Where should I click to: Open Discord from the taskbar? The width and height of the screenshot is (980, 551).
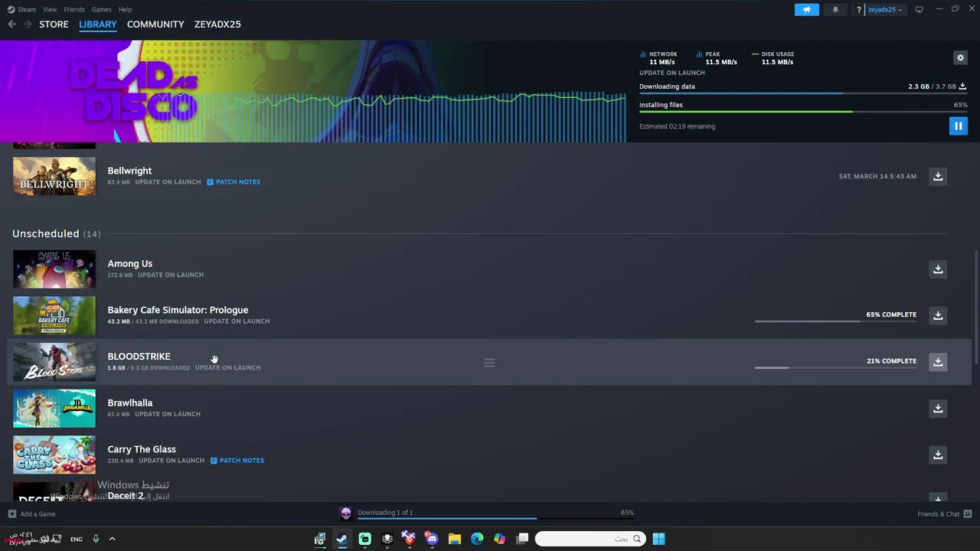432,539
